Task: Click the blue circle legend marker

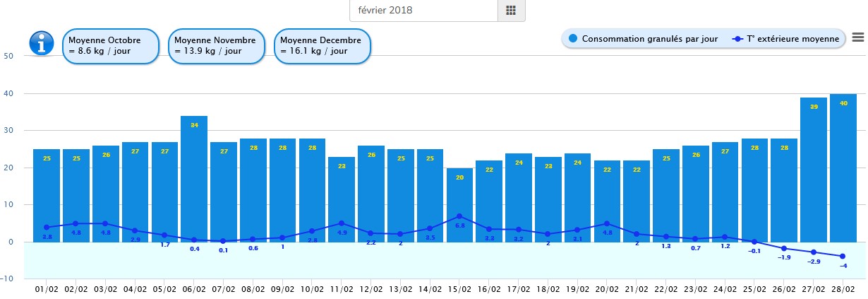Action: click(x=573, y=39)
